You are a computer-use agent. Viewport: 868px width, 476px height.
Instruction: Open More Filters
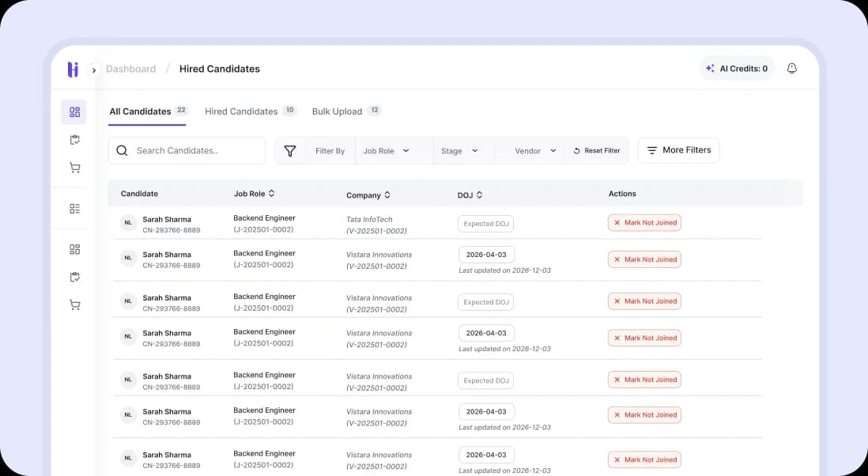pyautogui.click(x=678, y=150)
